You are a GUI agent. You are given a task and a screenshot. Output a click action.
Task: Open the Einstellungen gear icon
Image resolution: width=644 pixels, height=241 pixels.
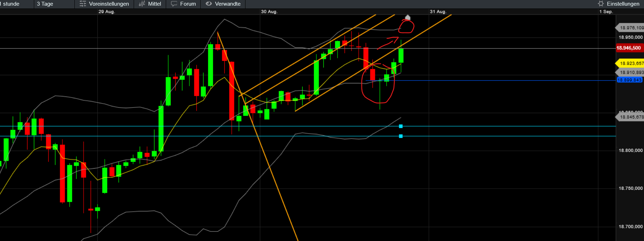point(601,4)
